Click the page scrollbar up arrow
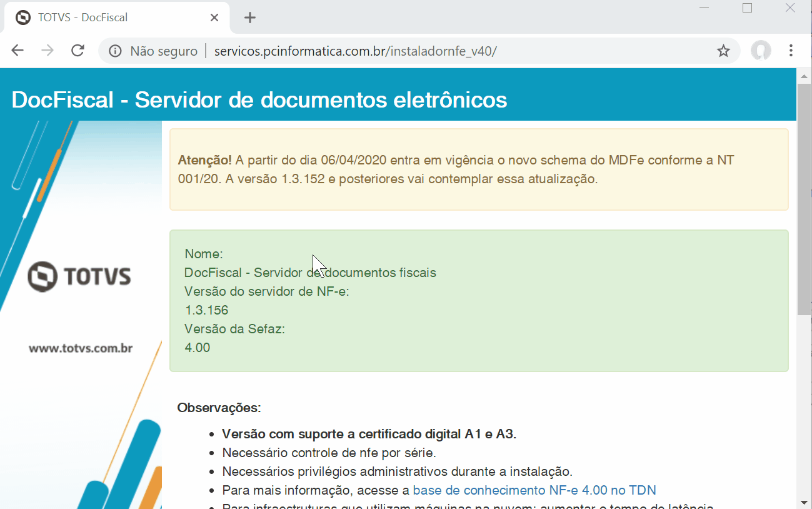Image resolution: width=812 pixels, height=509 pixels. pos(804,76)
